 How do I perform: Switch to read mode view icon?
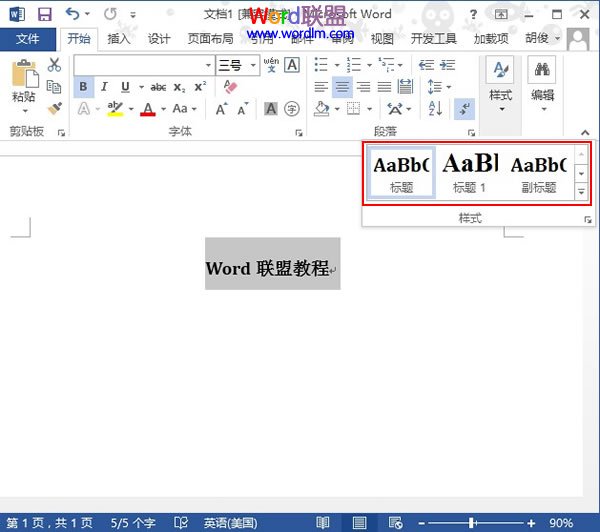pyautogui.click(x=322, y=522)
